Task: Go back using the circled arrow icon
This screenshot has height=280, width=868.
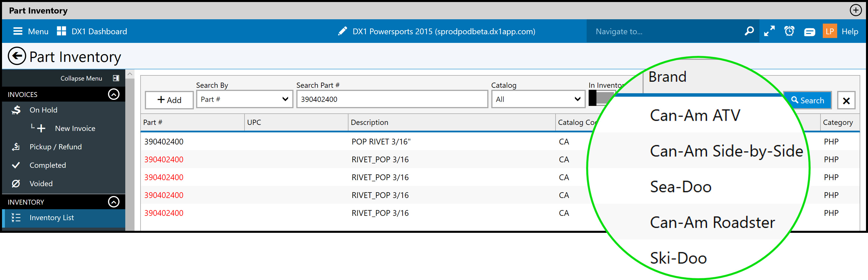Action: (x=17, y=56)
